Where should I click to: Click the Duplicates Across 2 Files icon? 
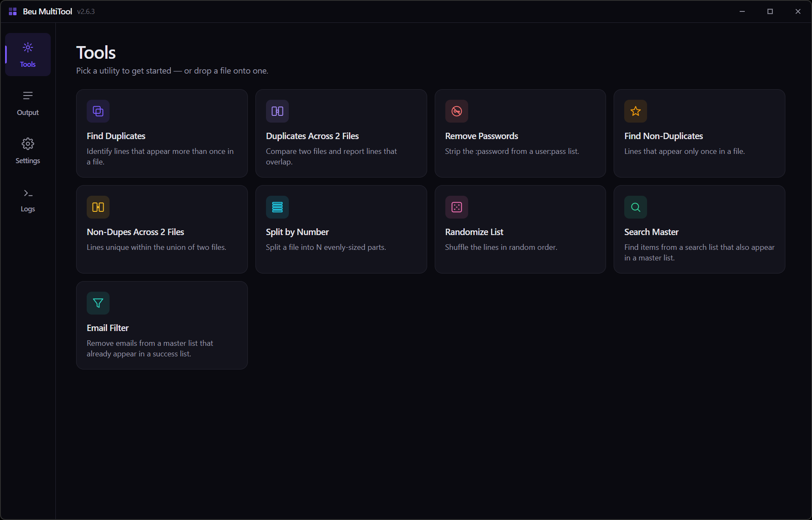pos(277,111)
